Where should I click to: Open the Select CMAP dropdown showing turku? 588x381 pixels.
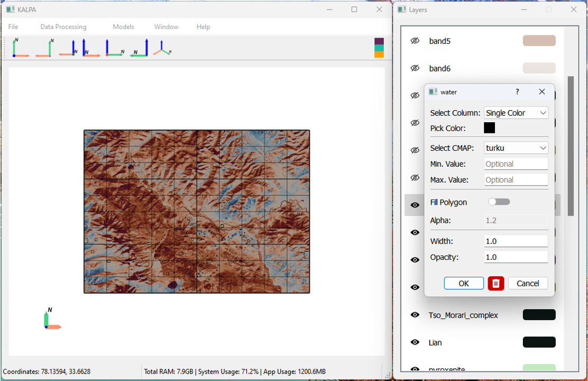click(516, 148)
